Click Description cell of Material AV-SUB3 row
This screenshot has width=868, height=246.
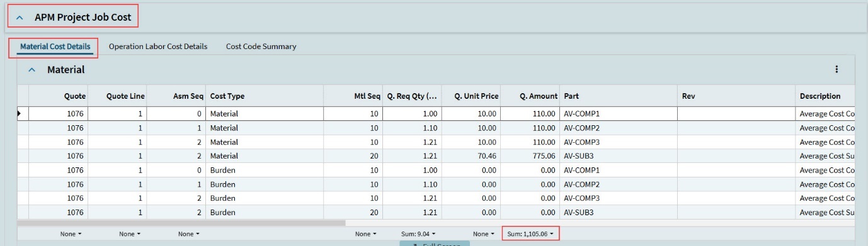[825, 156]
